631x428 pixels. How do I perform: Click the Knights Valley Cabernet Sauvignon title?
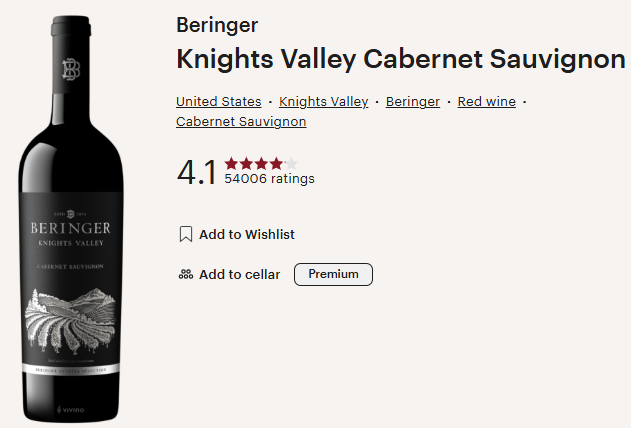point(400,59)
